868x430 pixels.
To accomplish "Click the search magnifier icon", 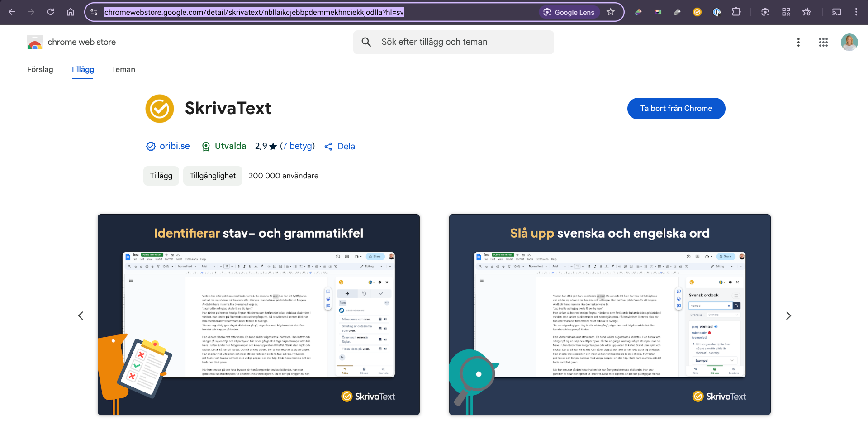I will point(366,42).
